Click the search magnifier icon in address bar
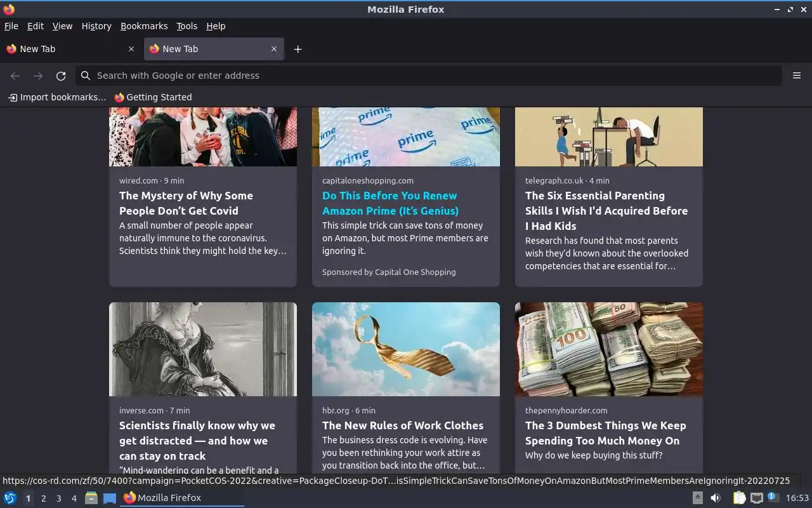The height and width of the screenshot is (508, 812). 86,76
